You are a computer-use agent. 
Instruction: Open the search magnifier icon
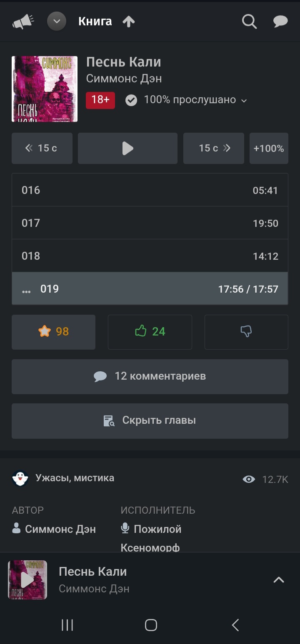(x=249, y=22)
